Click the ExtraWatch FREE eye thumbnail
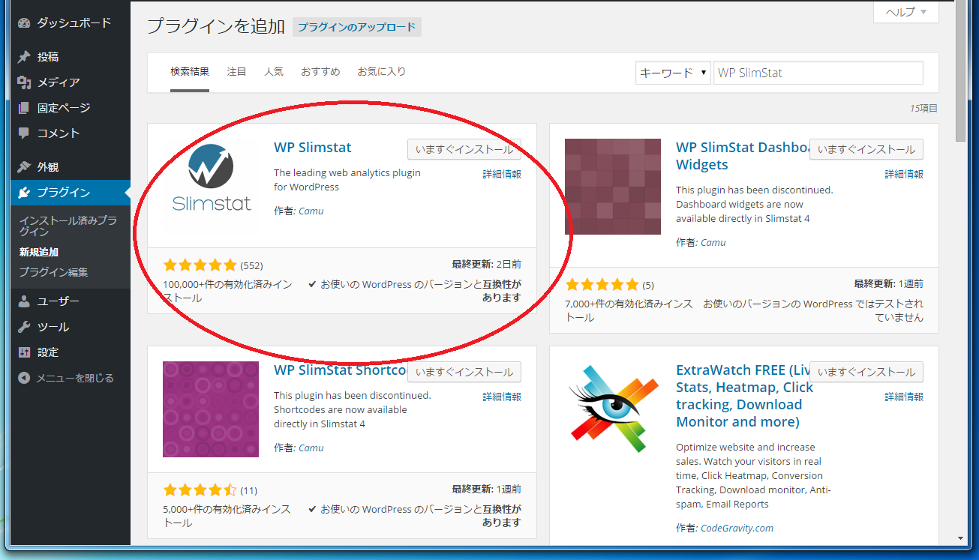 click(613, 409)
